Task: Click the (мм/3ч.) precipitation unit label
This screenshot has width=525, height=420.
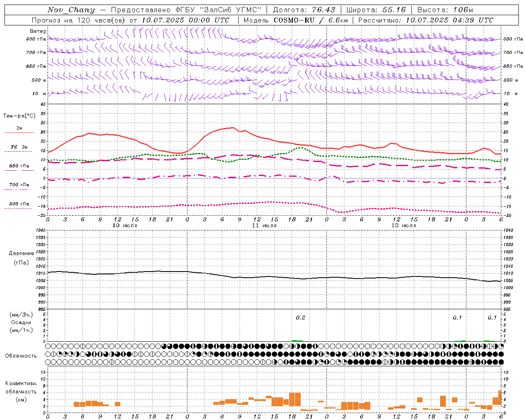Action: (21, 315)
